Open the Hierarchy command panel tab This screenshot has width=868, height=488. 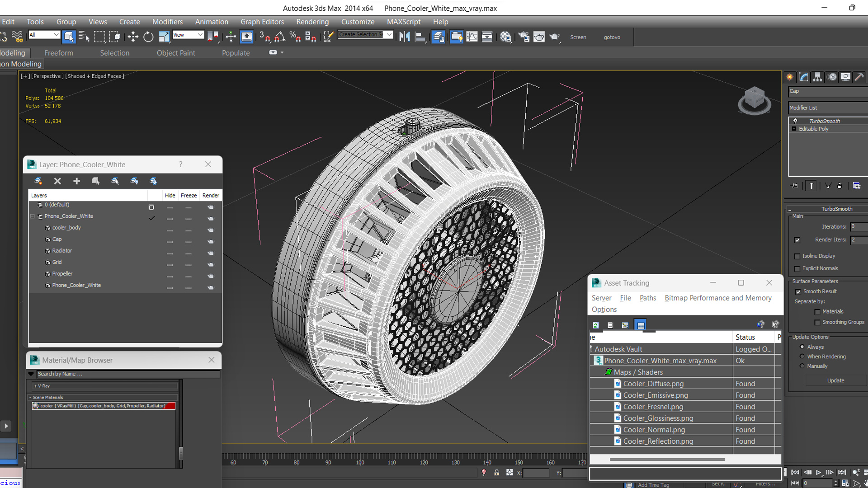(x=817, y=77)
